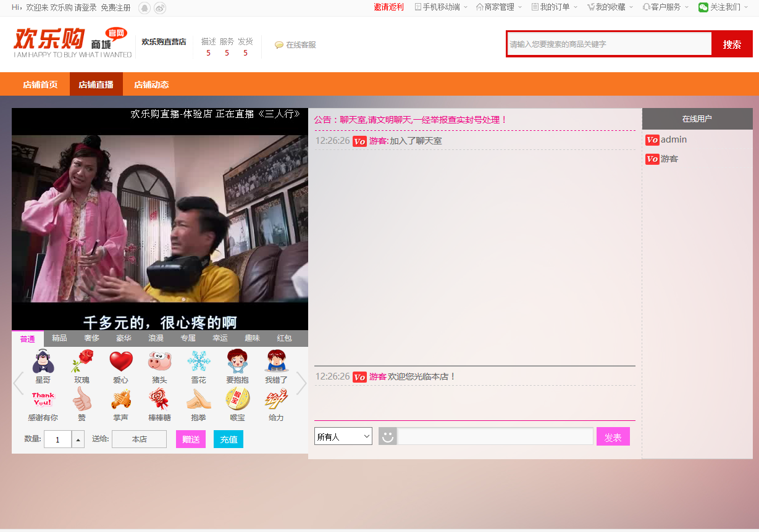Switch to the 普通 gift tab
This screenshot has height=532, width=759.
click(x=28, y=339)
